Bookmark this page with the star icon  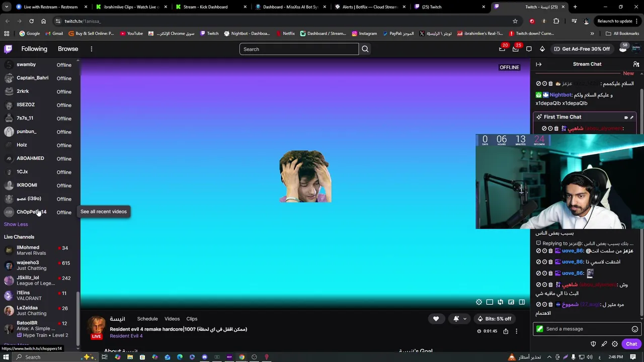[x=515, y=21]
